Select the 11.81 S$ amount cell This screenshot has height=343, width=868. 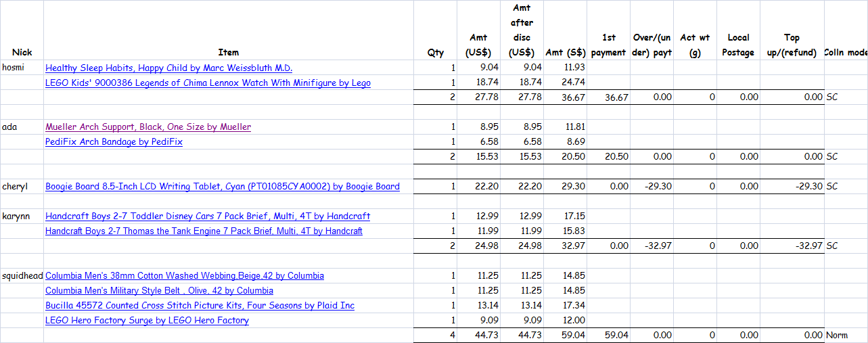click(565, 127)
